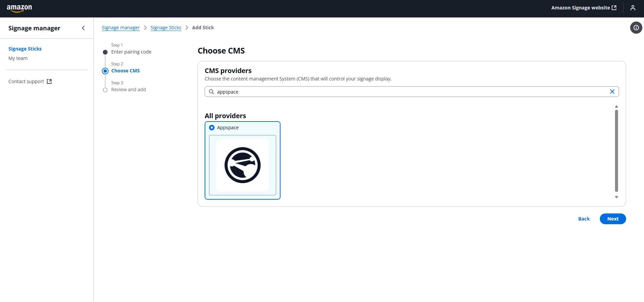This screenshot has height=302, width=644.
Task: Go to Signage Sticks breadcrumb
Action: [166, 28]
